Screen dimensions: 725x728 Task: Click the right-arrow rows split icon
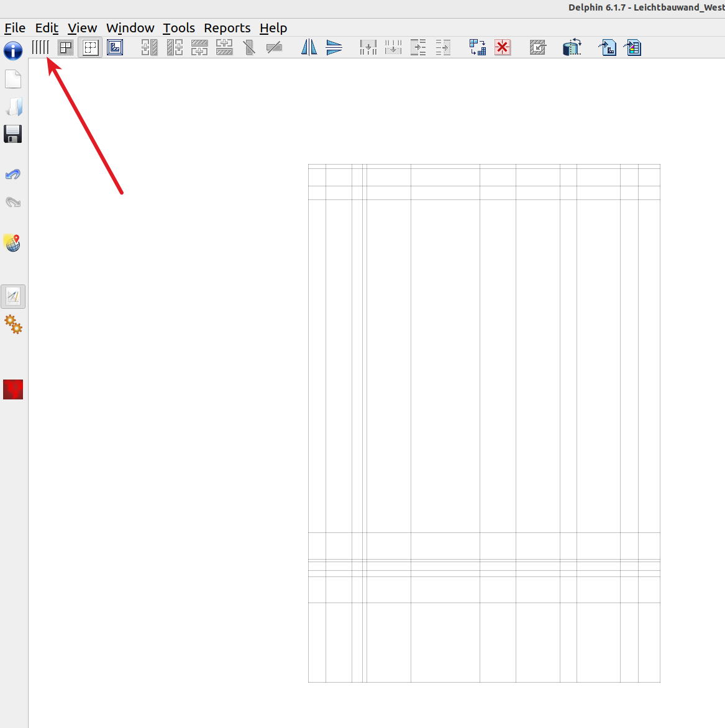[418, 47]
